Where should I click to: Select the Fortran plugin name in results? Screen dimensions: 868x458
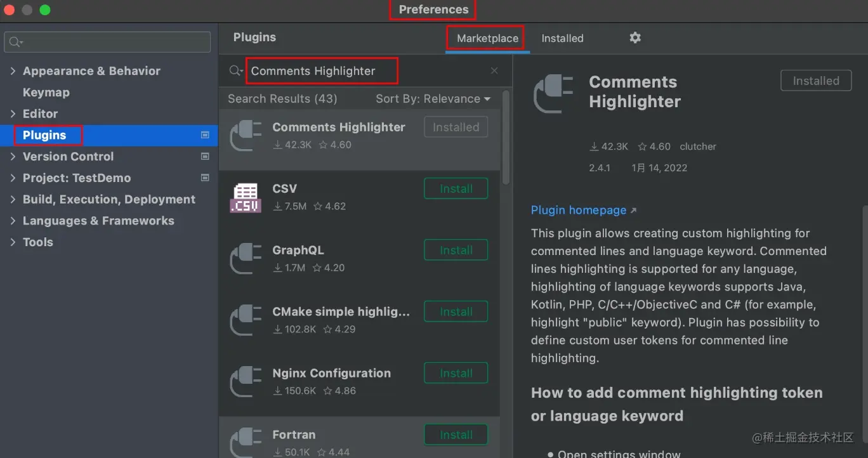294,435
